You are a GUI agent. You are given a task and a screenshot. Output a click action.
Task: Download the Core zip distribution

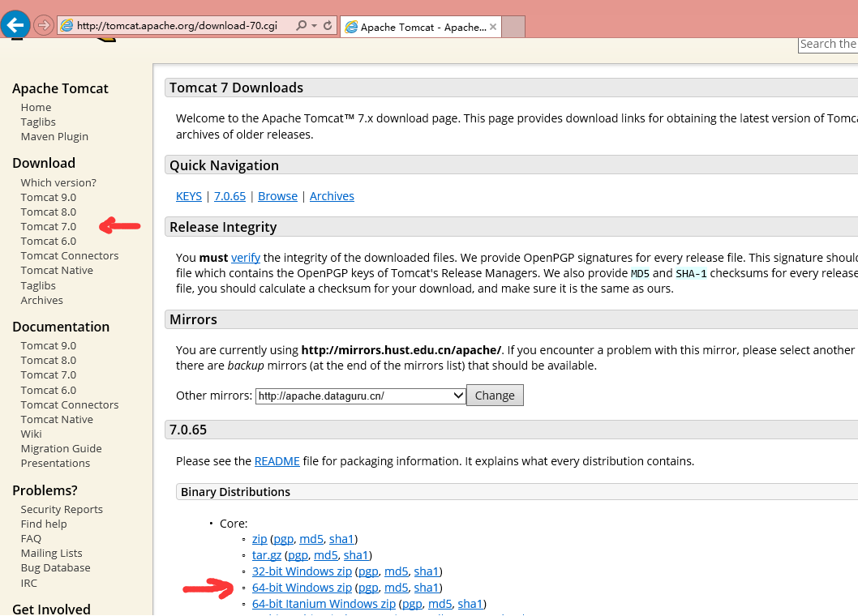pyautogui.click(x=260, y=540)
